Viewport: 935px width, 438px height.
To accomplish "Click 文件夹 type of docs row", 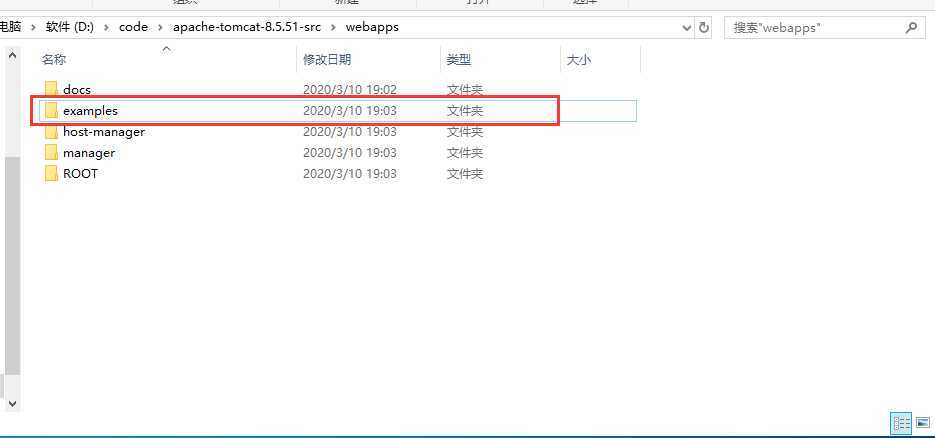I will tap(465, 90).
